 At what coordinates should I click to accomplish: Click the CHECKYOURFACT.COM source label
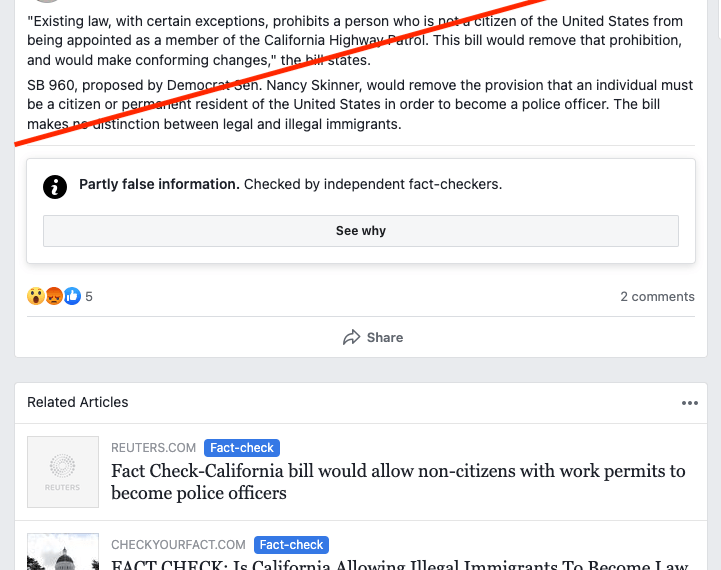(x=178, y=545)
